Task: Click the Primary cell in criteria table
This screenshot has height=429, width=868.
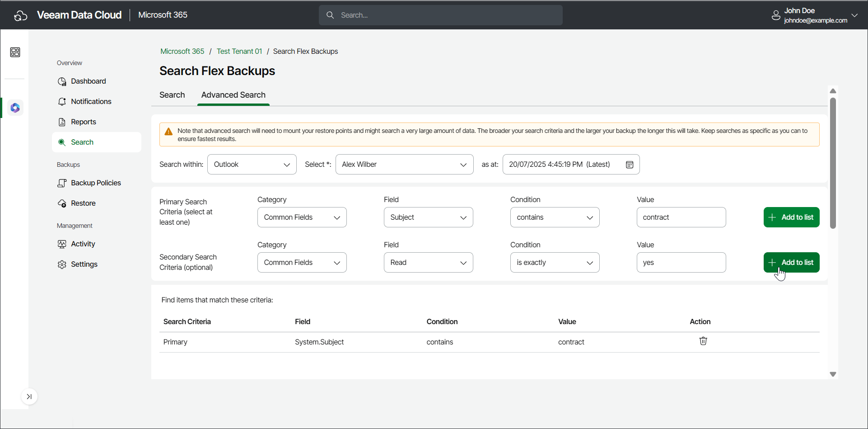Action: click(x=175, y=342)
